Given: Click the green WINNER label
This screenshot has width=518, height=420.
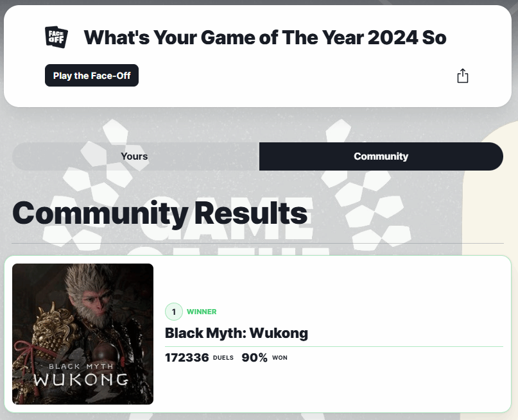Looking at the screenshot, I should (x=202, y=312).
